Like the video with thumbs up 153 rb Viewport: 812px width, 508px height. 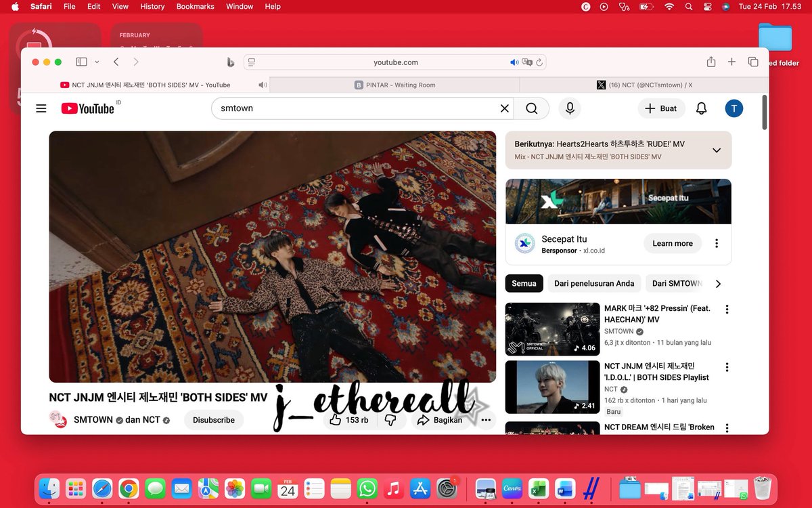pyautogui.click(x=349, y=420)
